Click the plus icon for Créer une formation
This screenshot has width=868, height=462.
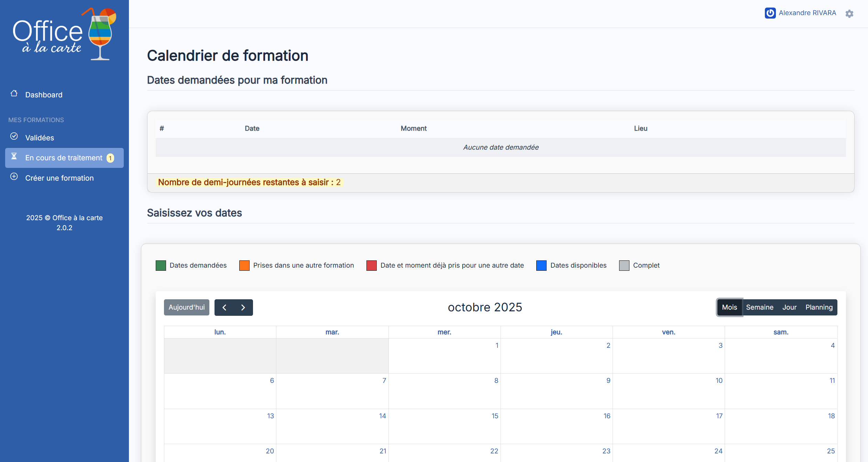(x=14, y=177)
